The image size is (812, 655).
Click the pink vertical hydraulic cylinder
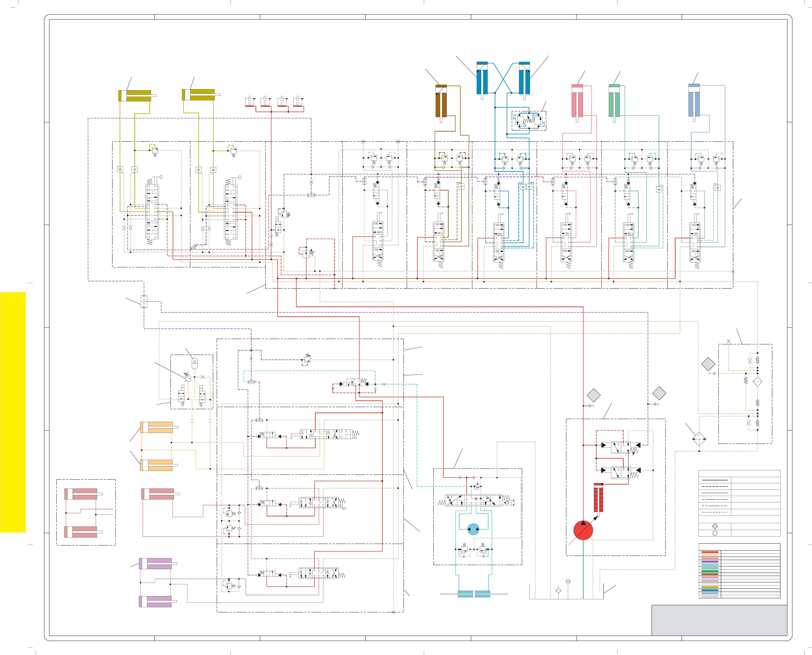click(577, 103)
